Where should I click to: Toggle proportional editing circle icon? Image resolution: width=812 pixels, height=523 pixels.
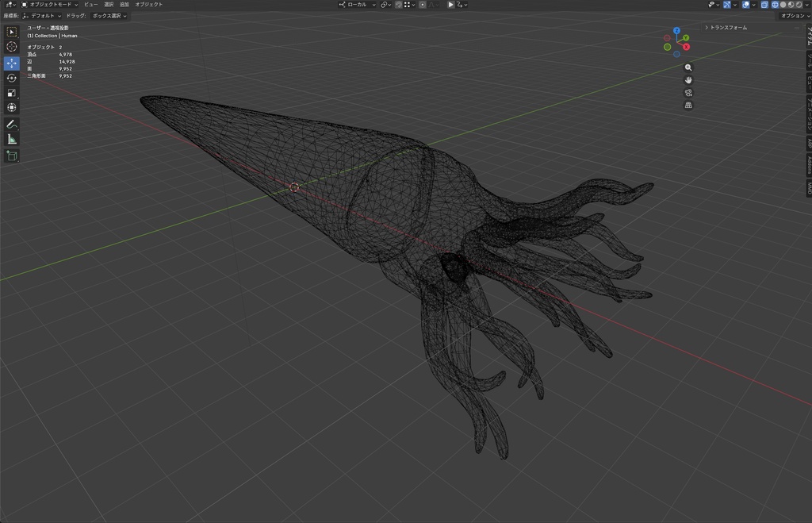coord(423,5)
